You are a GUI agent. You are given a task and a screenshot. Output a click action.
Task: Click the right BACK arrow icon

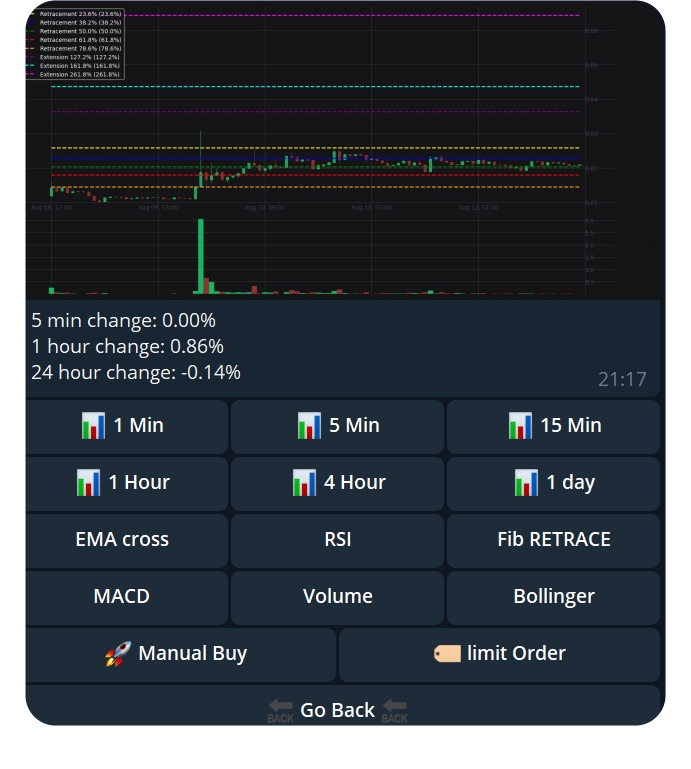click(x=394, y=710)
